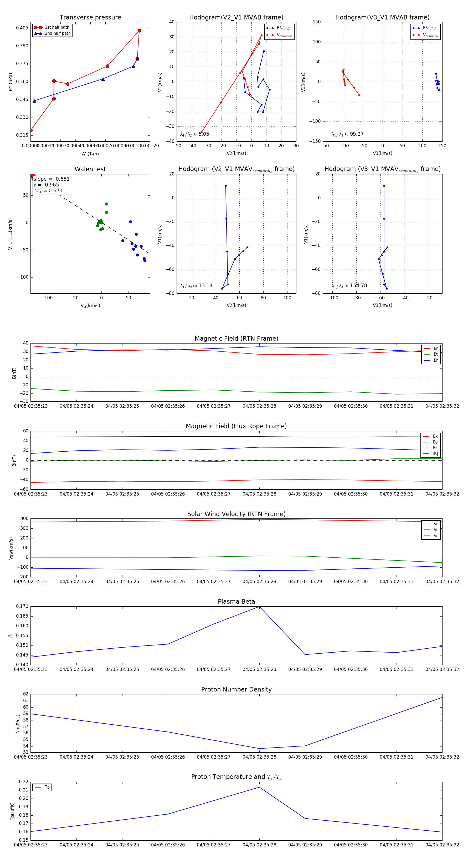This screenshot has width=473, height=868.
Task: Click the λ1/λ3 ≈ 99.27 annotation
Action: pyautogui.click(x=347, y=134)
